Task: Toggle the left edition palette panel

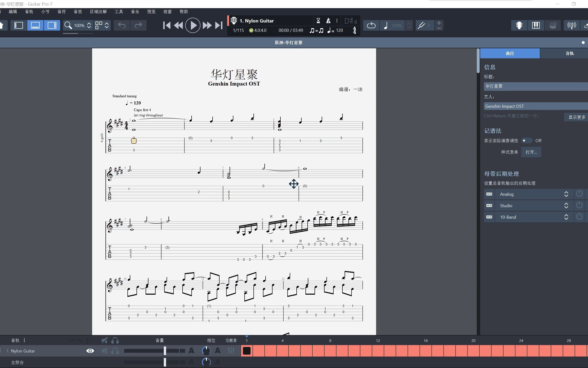Action: (x=19, y=25)
